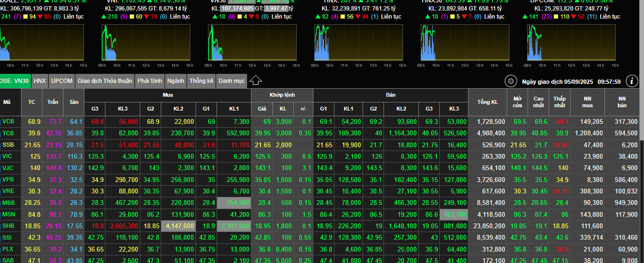Click the MSN ticker link

click(x=9, y=214)
